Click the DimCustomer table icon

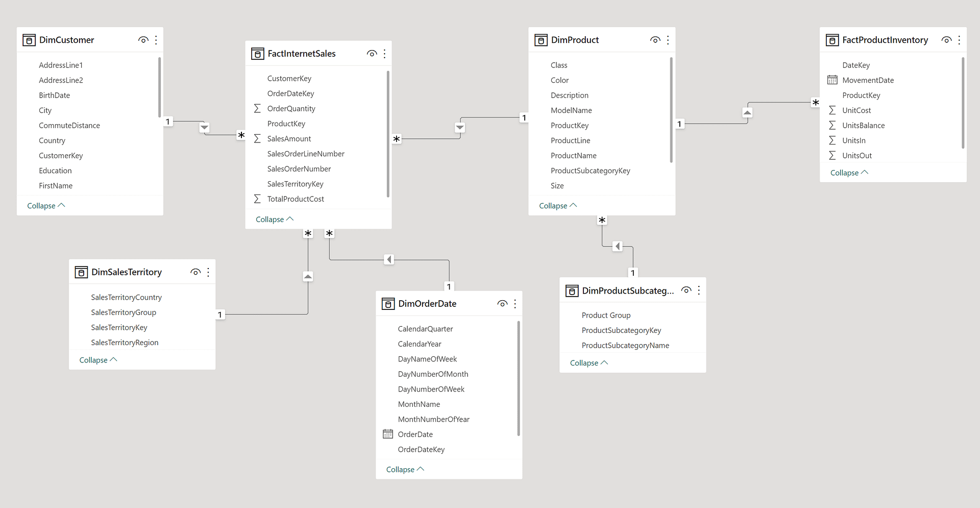29,40
